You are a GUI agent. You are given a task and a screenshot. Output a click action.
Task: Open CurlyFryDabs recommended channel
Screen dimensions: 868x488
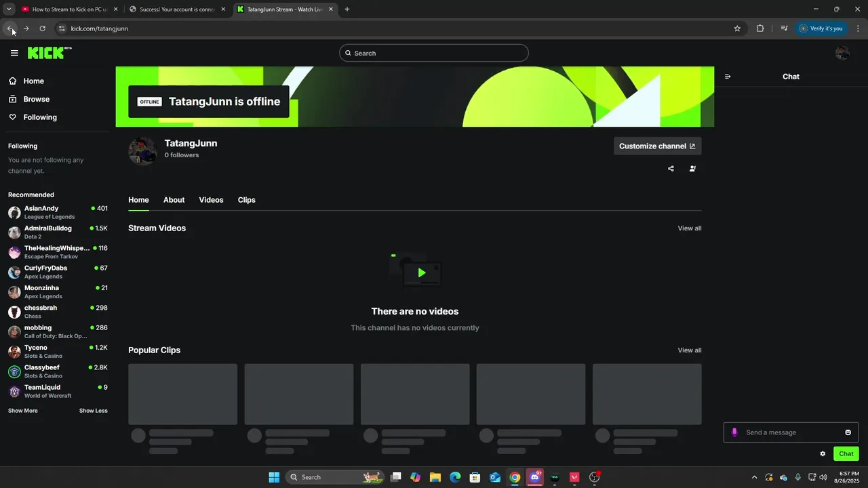click(x=58, y=272)
